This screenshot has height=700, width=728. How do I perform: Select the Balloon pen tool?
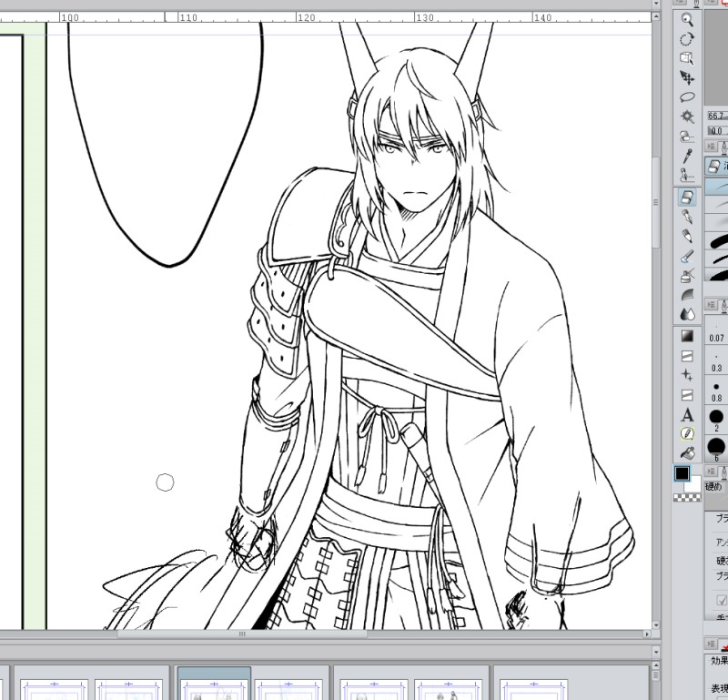[x=687, y=433]
